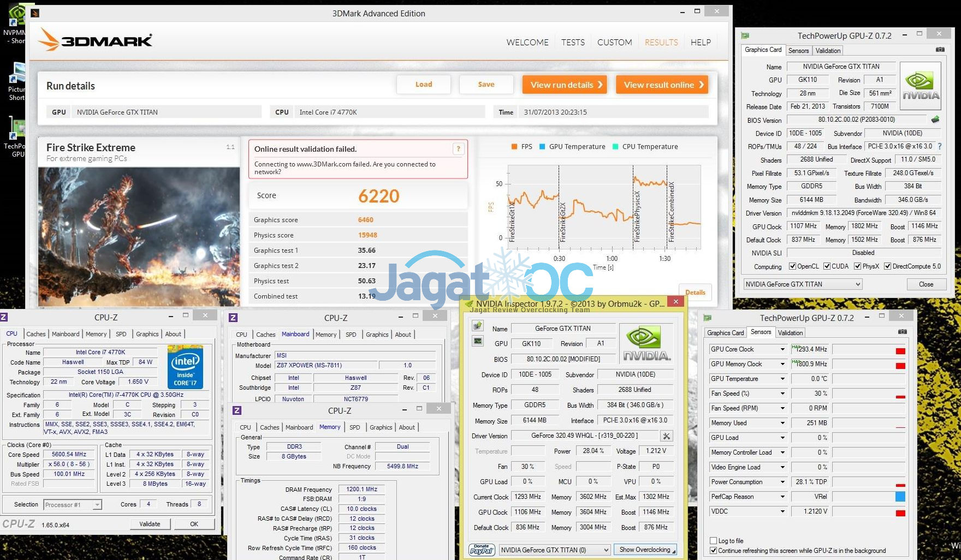This screenshot has height=560, width=961.
Task: Click the orange FPS legend swatch
Action: (514, 147)
